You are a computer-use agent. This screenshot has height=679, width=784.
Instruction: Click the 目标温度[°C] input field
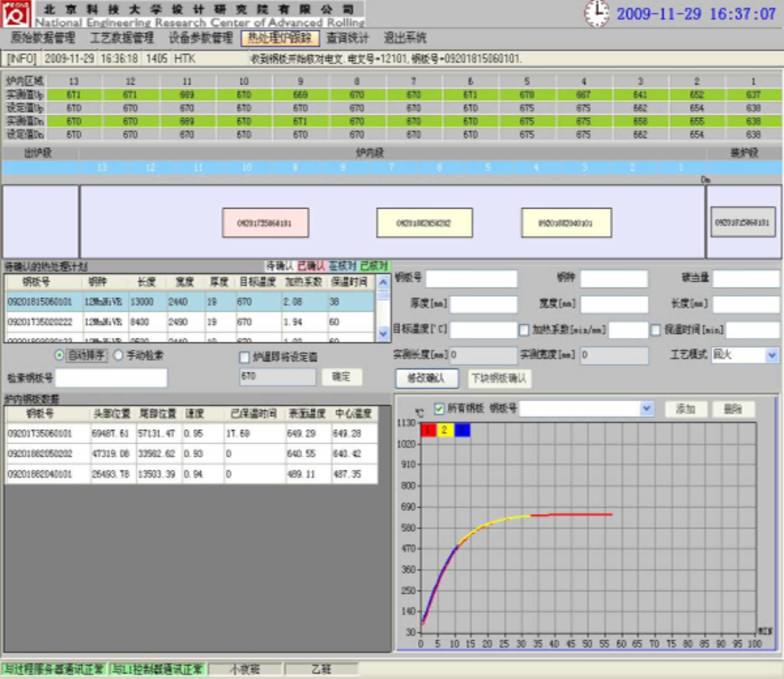pos(483,330)
